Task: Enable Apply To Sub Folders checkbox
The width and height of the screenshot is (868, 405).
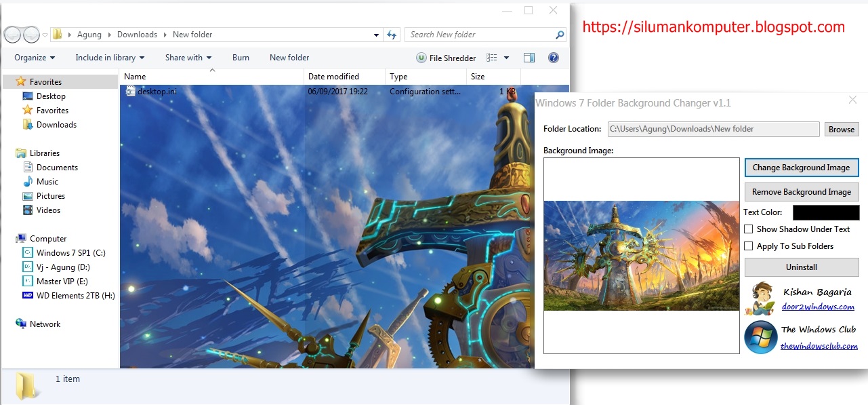Action: point(749,246)
